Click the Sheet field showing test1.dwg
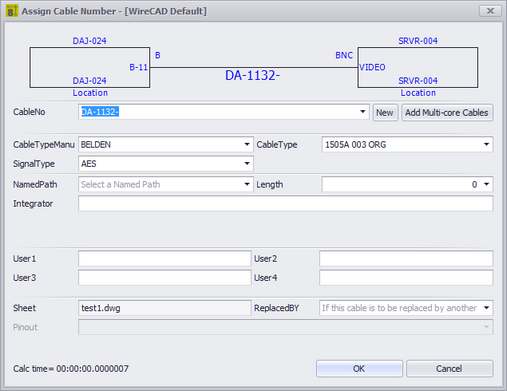 165,308
